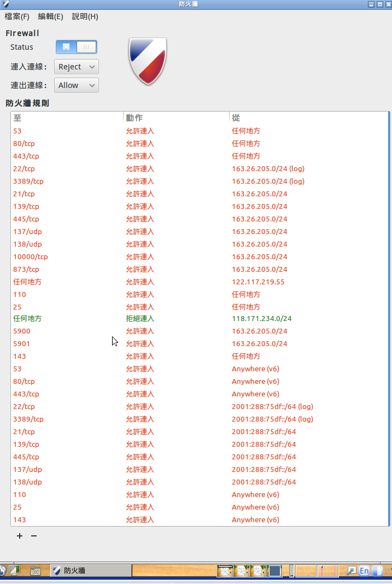Open the 編輯(E) menu
The image size is (392, 584).
click(50, 16)
